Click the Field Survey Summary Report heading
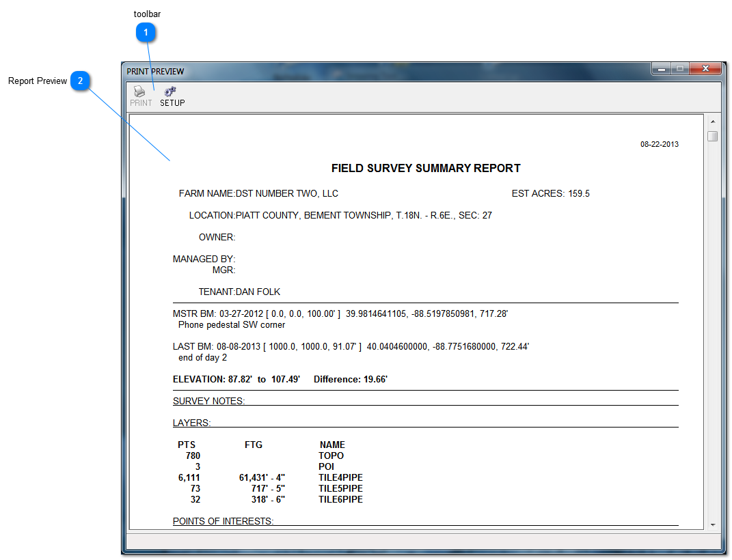 coord(426,169)
